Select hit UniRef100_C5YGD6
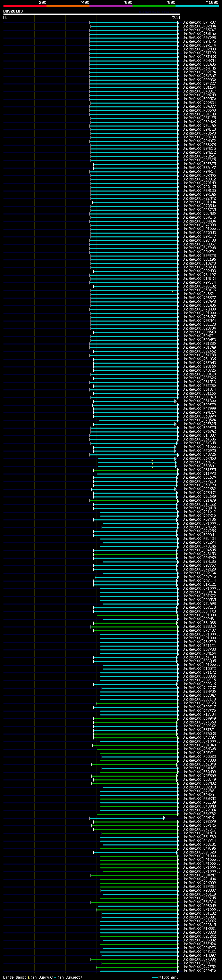 click(x=199, y=439)
